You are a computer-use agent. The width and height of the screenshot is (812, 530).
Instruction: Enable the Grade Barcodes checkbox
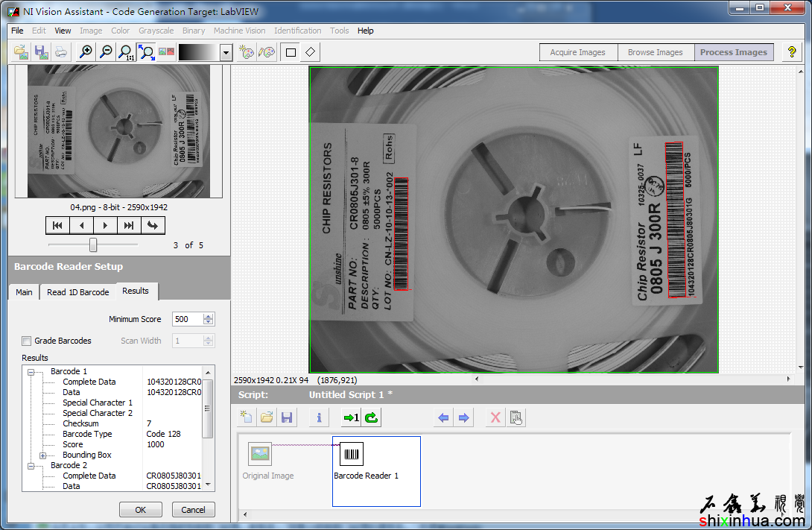pos(27,341)
